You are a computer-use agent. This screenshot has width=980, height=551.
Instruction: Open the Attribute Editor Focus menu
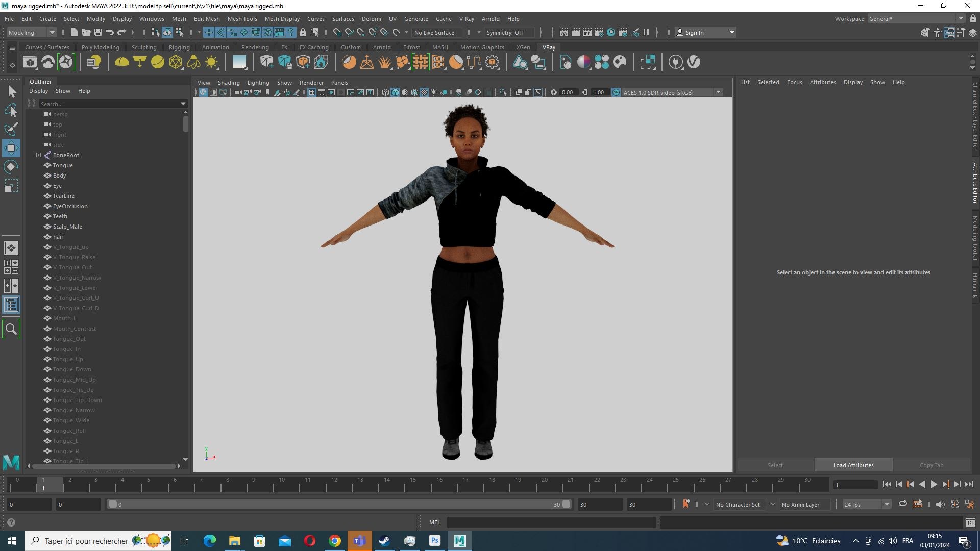coord(794,82)
